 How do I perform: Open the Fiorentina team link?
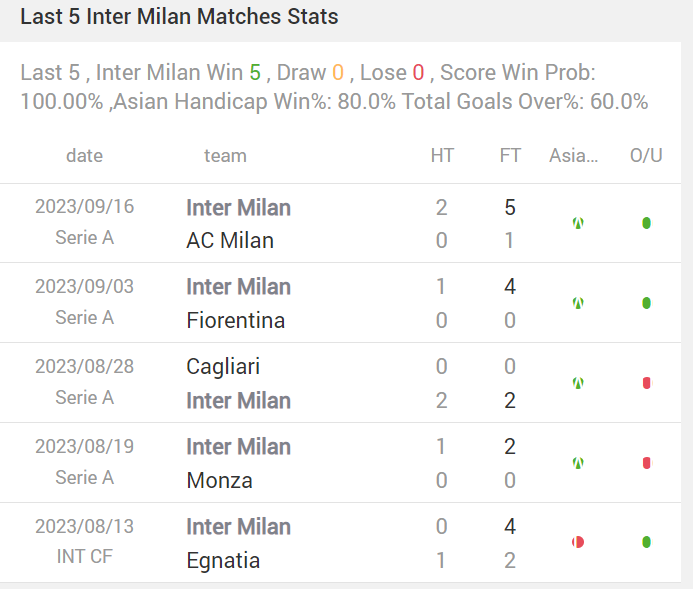coord(236,320)
